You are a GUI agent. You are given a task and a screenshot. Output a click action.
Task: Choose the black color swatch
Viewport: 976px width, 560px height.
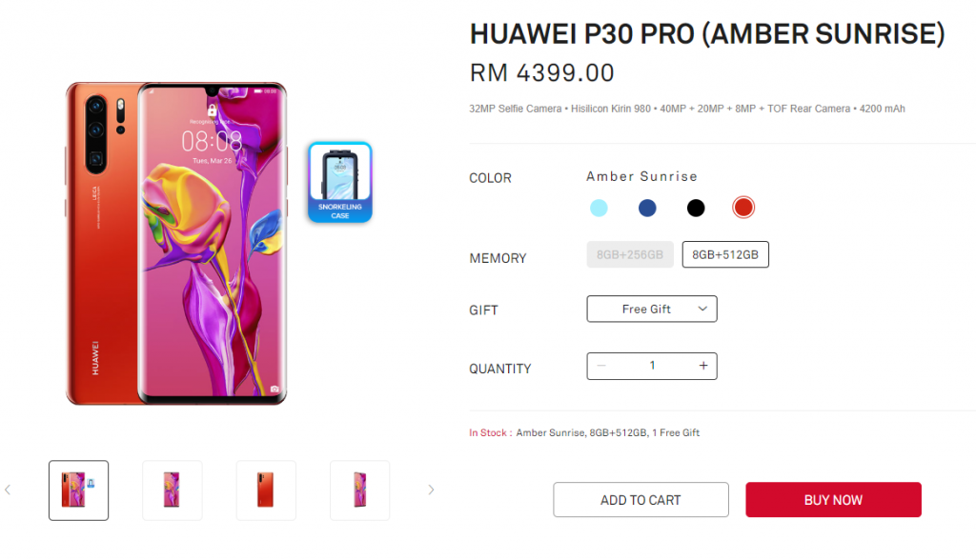click(695, 208)
